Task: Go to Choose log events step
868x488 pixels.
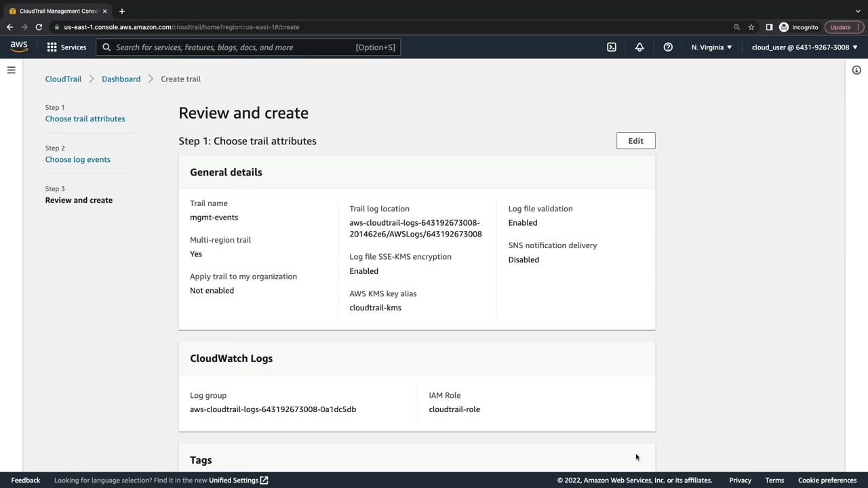Action: [77, 159]
